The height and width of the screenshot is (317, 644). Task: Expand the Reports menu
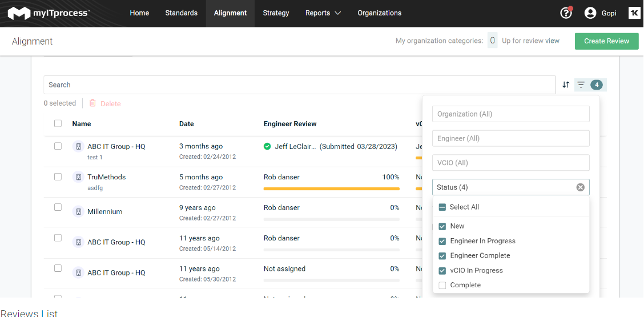pos(323,13)
